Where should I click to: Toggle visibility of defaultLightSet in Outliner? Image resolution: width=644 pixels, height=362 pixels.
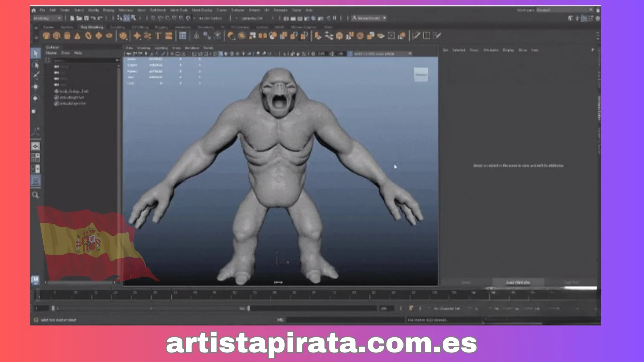point(57,97)
